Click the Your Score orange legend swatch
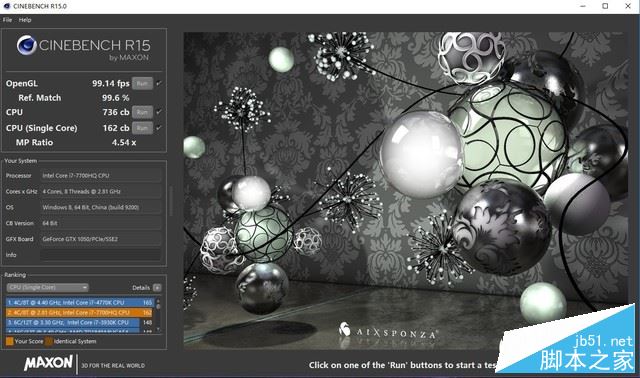This screenshot has height=378, width=640. pos(9,341)
